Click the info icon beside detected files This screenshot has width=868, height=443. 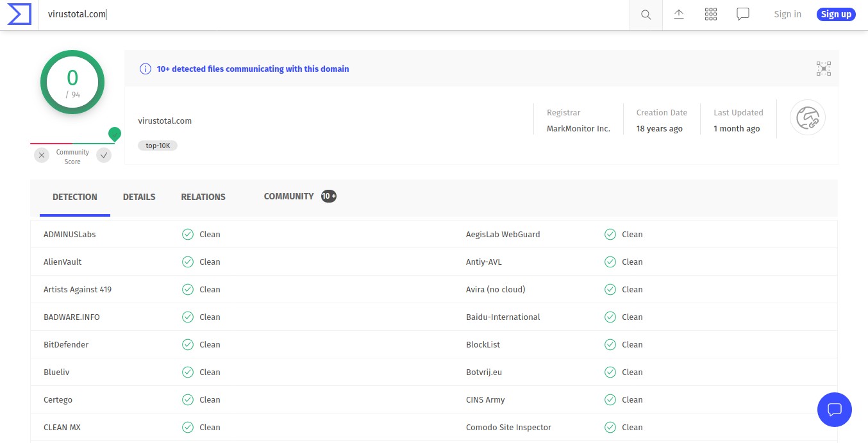pos(146,69)
